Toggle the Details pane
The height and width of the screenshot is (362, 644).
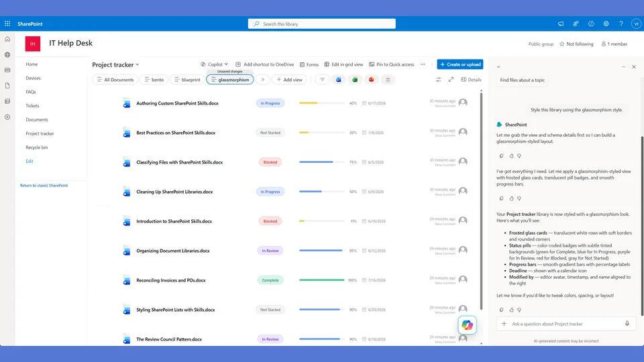(x=471, y=80)
